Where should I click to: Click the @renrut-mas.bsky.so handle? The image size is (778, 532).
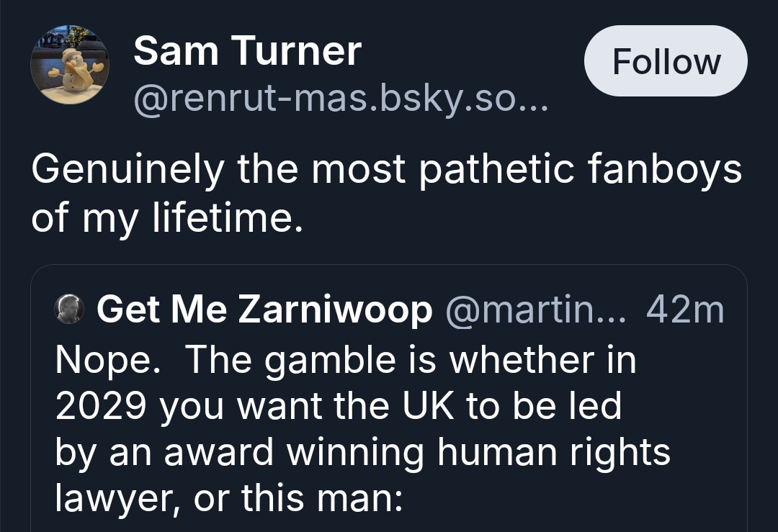(341, 101)
